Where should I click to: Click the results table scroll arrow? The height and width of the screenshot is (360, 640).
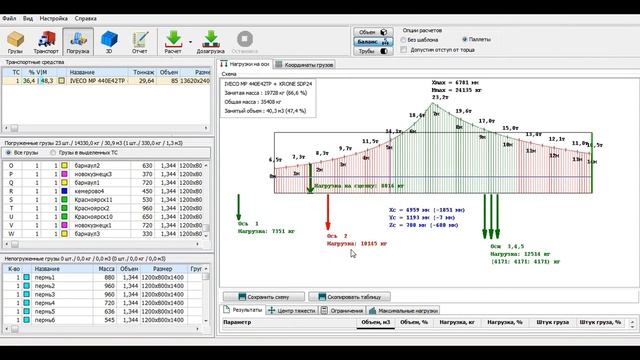click(x=633, y=324)
